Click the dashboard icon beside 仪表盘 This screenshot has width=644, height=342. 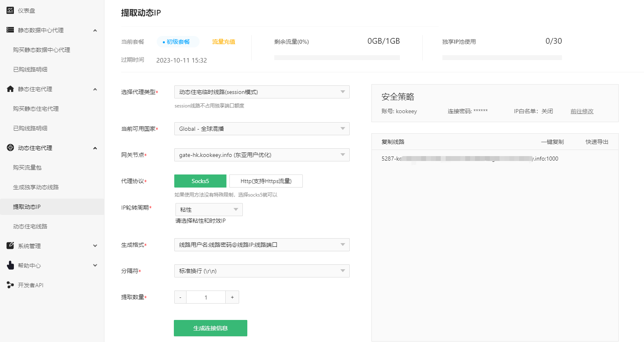[x=10, y=10]
